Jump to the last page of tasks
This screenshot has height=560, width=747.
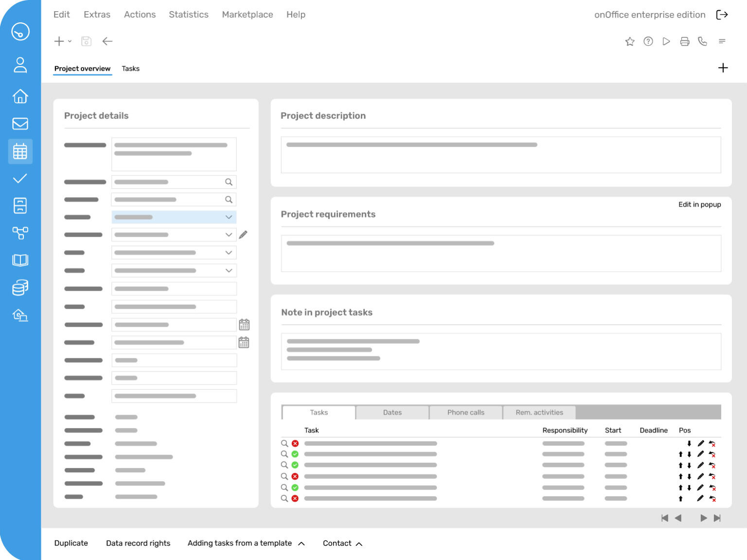(717, 518)
